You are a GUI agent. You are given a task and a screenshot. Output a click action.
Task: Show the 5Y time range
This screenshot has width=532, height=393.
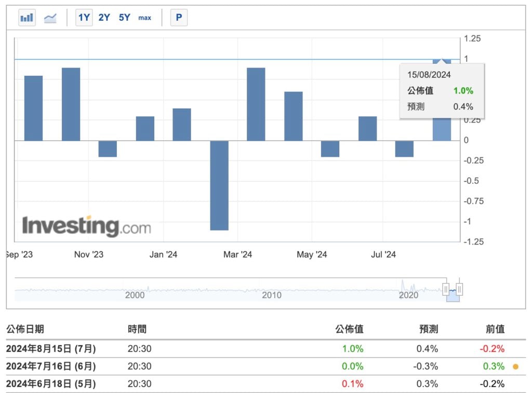pyautogui.click(x=124, y=18)
